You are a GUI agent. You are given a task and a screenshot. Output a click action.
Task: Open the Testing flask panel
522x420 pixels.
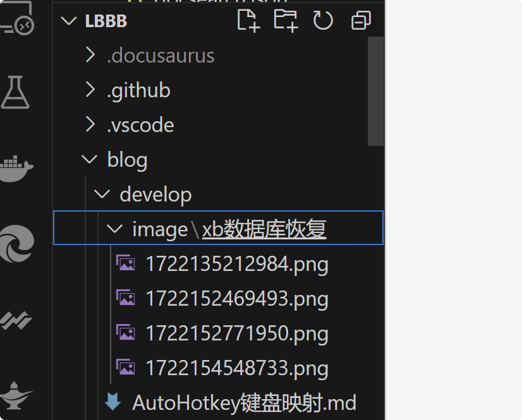click(16, 92)
